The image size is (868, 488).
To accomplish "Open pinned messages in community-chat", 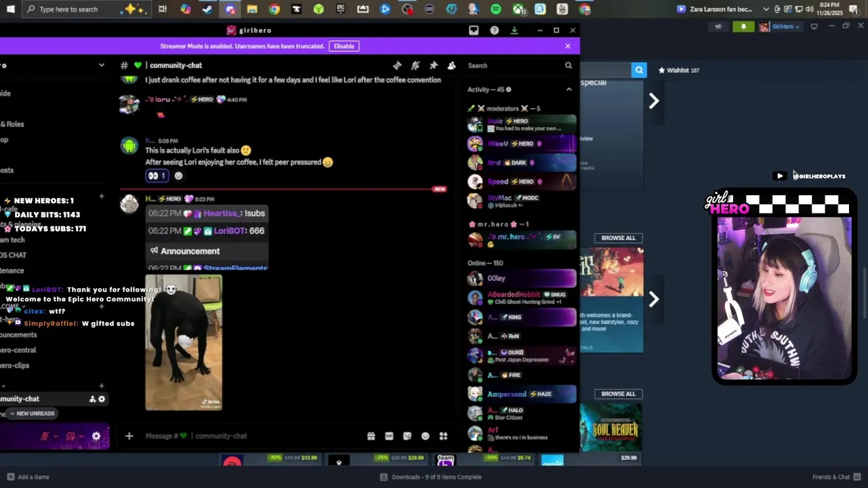I will [433, 65].
